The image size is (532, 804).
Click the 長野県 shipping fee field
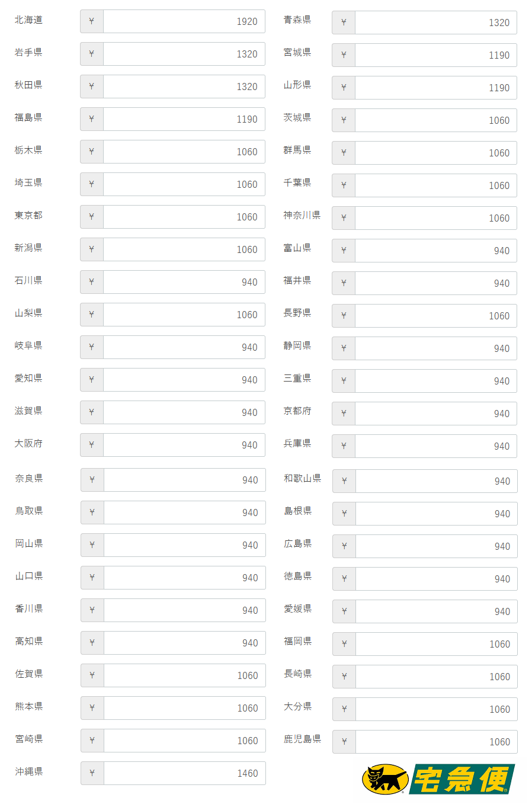point(435,316)
